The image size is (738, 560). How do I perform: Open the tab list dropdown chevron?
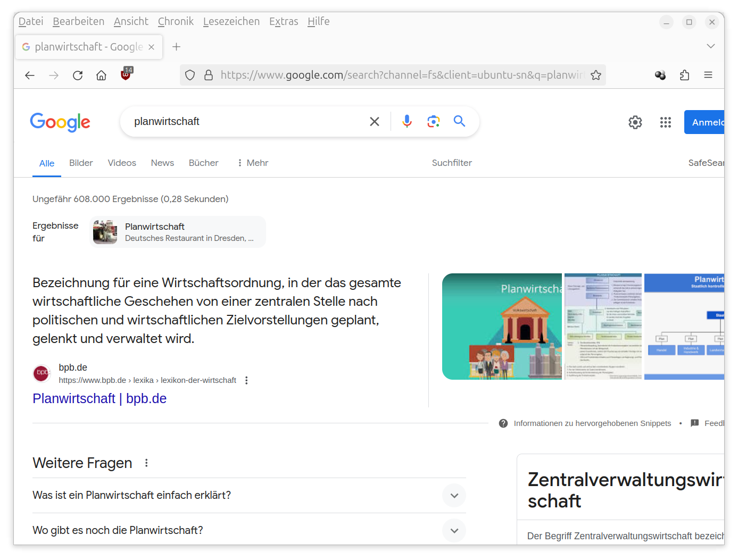pos(711,46)
